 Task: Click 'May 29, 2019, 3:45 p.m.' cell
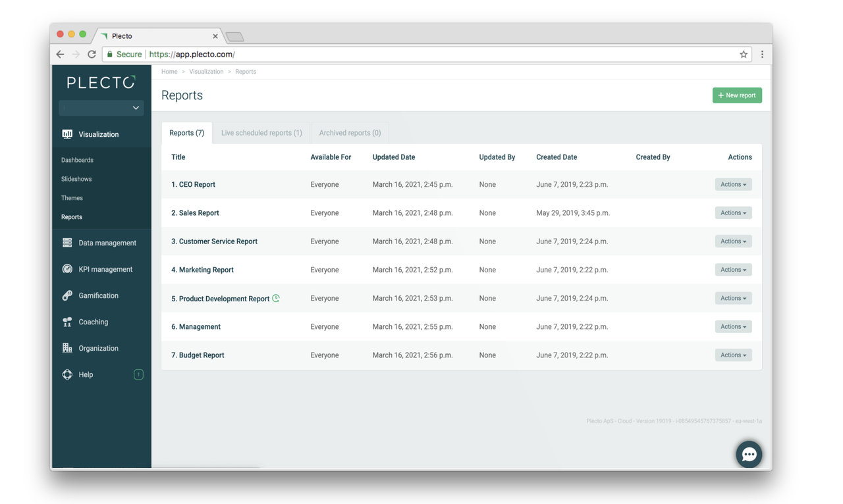pyautogui.click(x=573, y=213)
